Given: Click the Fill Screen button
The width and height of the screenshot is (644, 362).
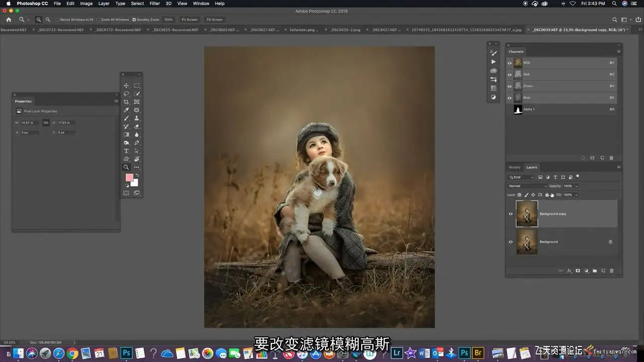Looking at the screenshot, I should (214, 20).
